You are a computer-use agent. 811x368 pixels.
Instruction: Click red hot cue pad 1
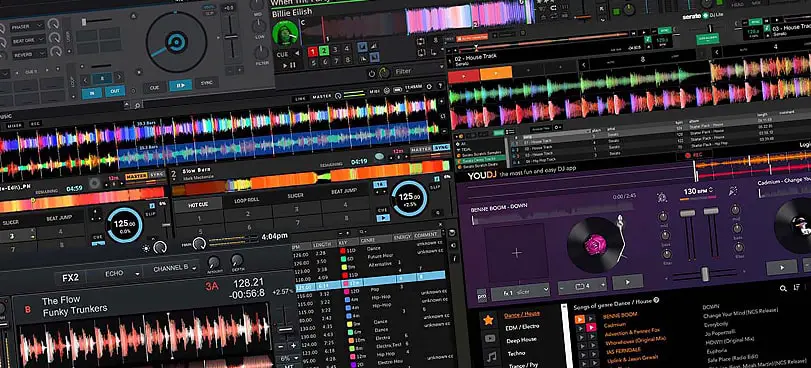click(312, 51)
